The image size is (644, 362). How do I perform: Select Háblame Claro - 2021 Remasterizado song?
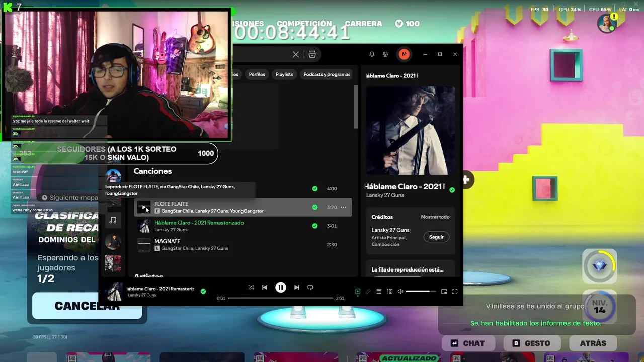pos(199,223)
